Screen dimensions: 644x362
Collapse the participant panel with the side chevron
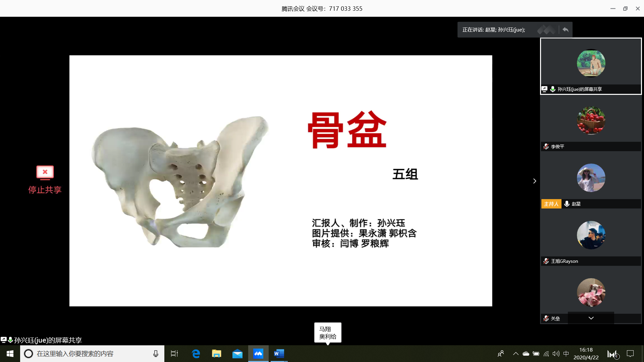point(535,181)
